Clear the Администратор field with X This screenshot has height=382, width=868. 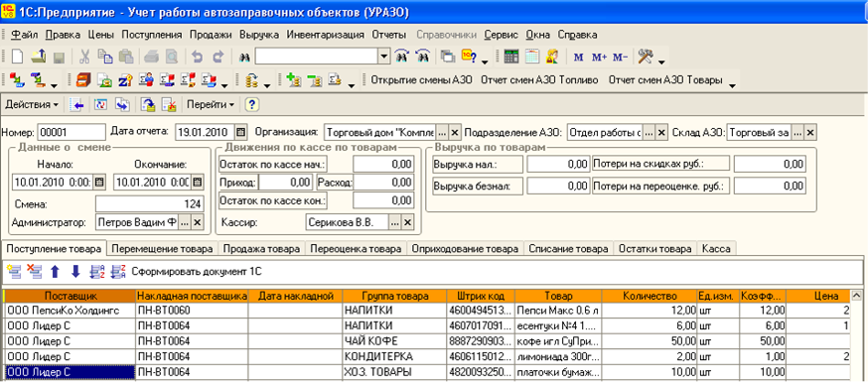point(198,222)
